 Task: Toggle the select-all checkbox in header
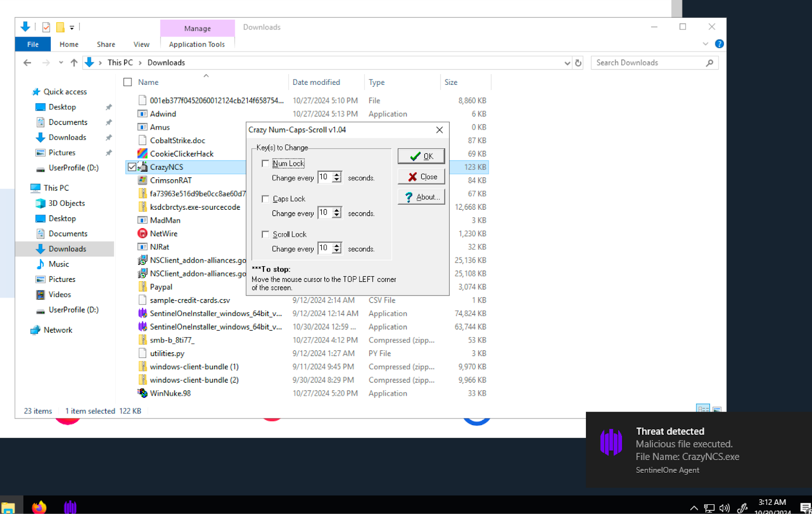coord(128,82)
